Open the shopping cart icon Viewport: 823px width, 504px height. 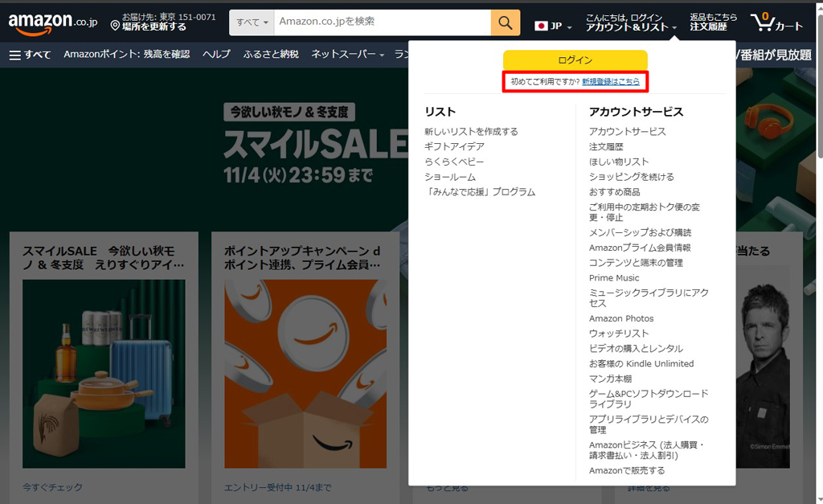[x=776, y=23]
